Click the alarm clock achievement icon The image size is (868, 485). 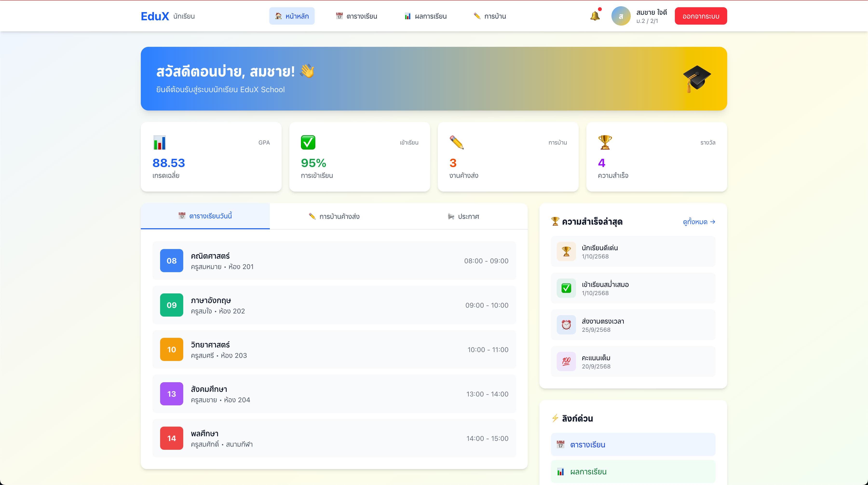566,325
